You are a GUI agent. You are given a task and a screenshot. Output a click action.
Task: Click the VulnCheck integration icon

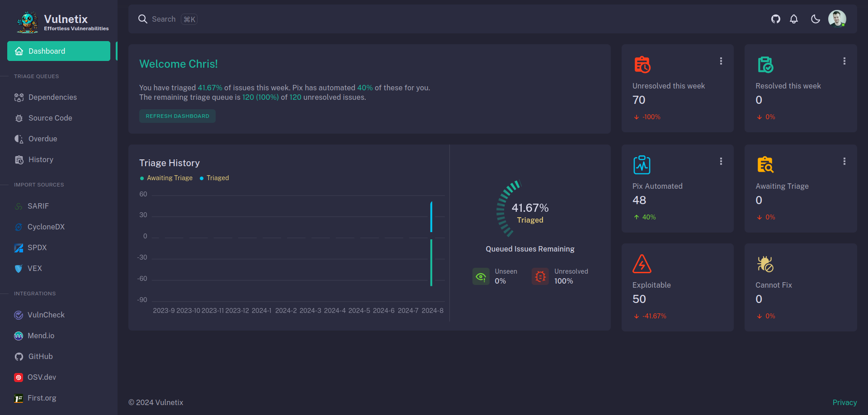click(19, 315)
